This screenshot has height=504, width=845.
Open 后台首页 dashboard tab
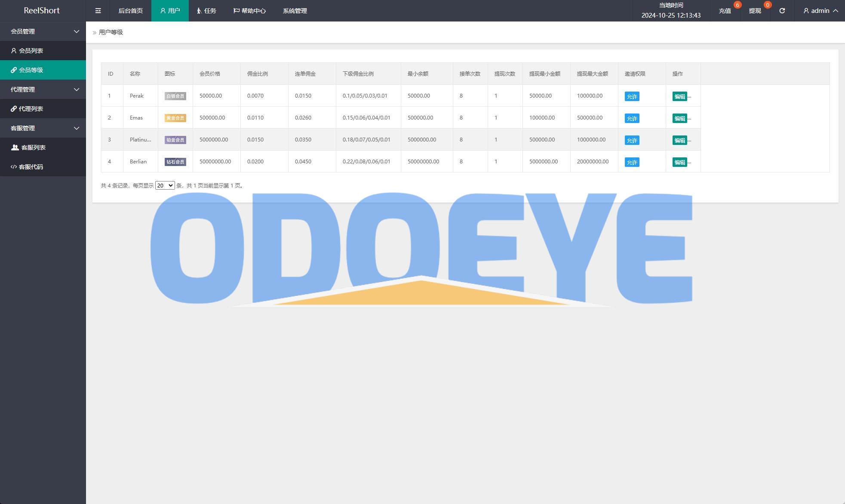pyautogui.click(x=130, y=11)
